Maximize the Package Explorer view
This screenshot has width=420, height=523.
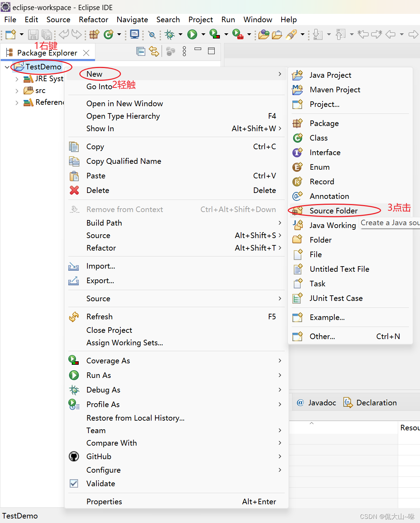click(x=212, y=51)
